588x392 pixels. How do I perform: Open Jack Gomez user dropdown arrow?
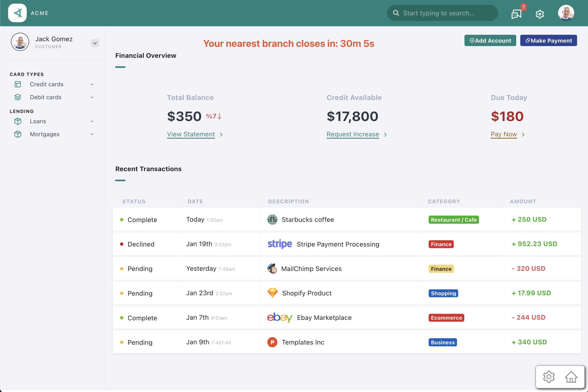click(95, 43)
